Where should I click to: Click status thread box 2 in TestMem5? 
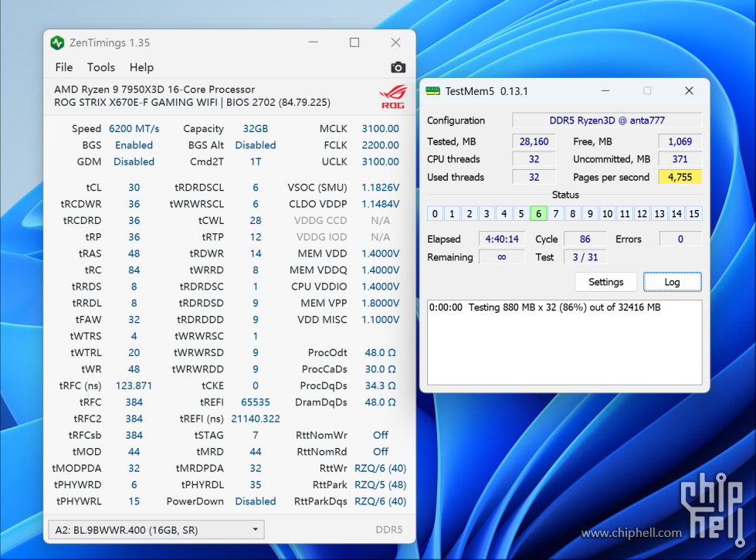470,214
